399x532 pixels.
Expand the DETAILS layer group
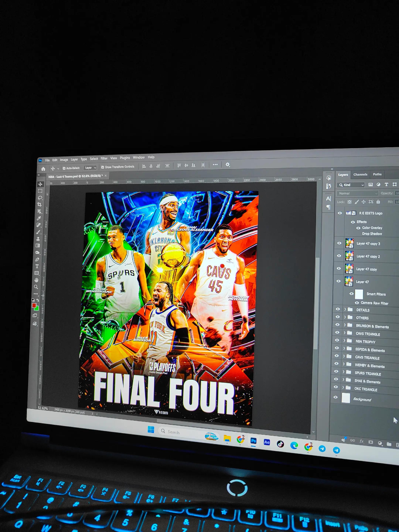345,309
